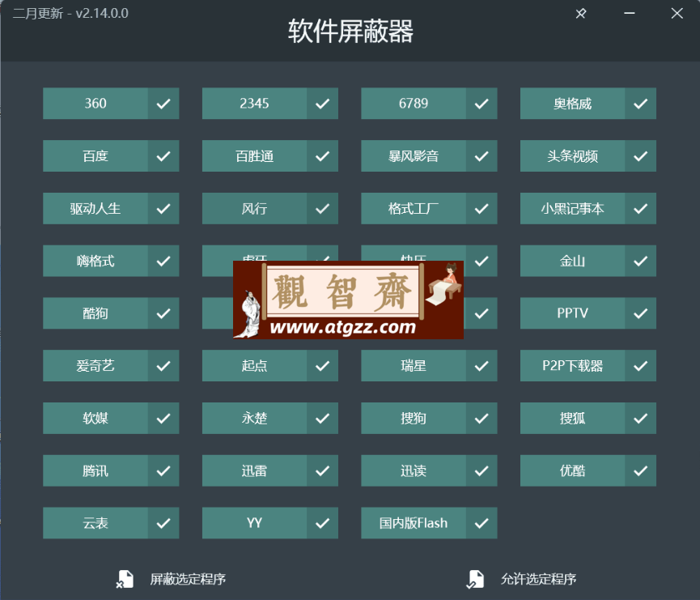Image resolution: width=700 pixels, height=600 pixels.
Task: Uncheck the 起点 checkmark
Action: pos(322,366)
